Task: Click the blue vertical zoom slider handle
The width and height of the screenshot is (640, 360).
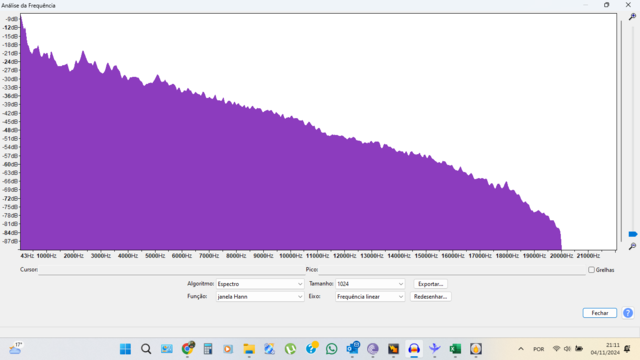Action: coord(633,234)
